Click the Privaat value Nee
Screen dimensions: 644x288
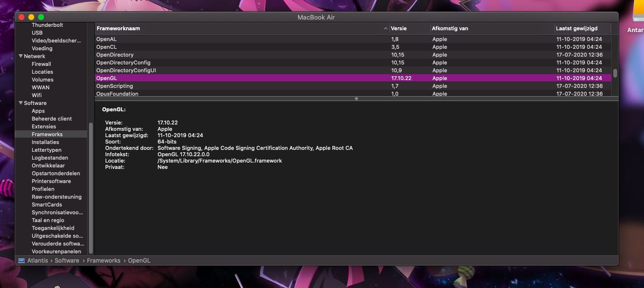(x=163, y=167)
